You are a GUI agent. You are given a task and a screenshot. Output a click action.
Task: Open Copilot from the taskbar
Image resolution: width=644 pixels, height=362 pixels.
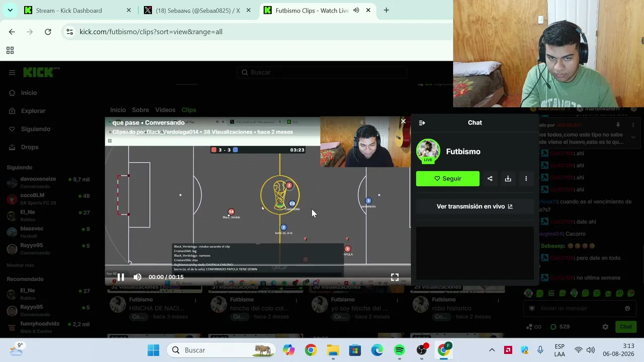pyautogui.click(x=289, y=350)
